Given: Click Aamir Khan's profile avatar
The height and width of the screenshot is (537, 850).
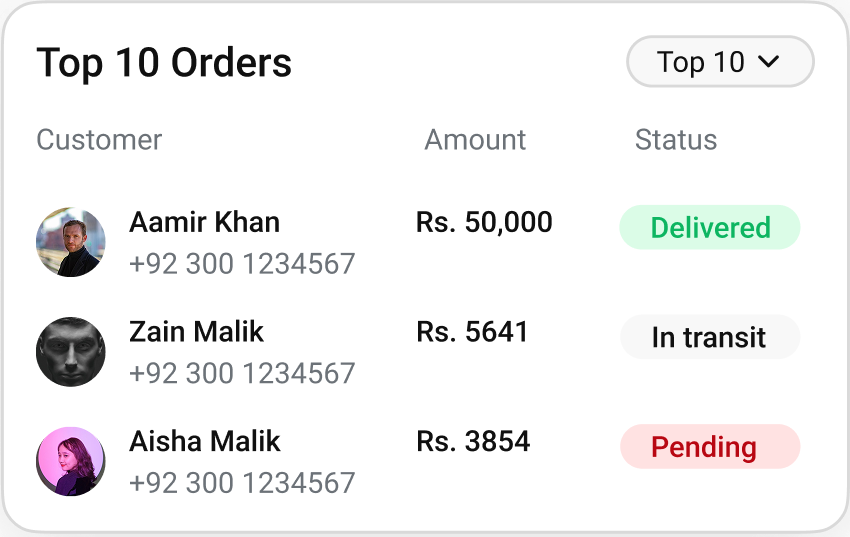Looking at the screenshot, I should (x=71, y=242).
